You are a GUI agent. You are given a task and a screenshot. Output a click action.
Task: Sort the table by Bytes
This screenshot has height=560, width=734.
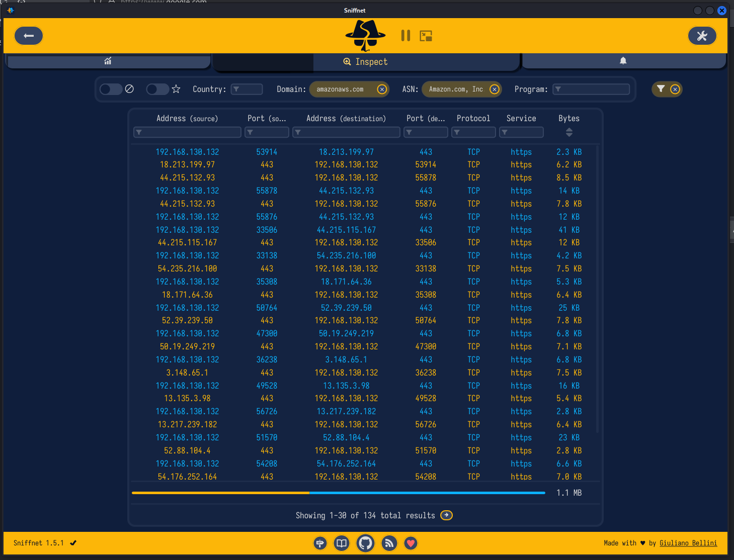coord(569,132)
